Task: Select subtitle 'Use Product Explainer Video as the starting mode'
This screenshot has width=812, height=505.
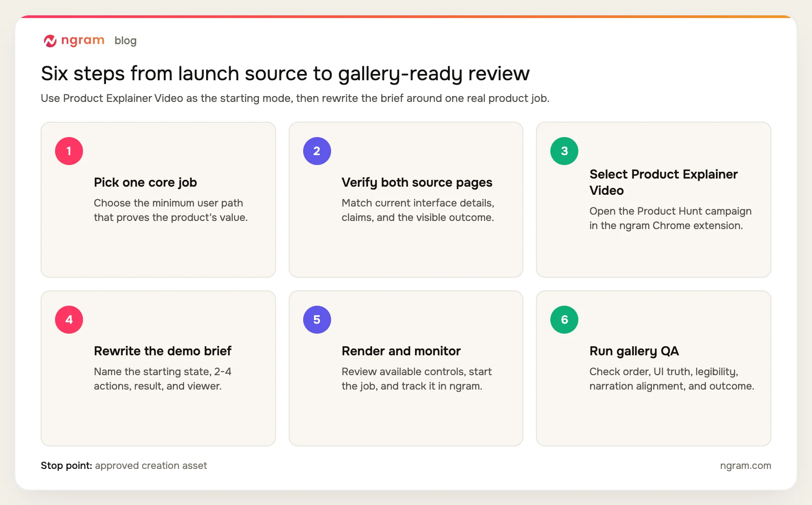Action: pyautogui.click(x=295, y=98)
